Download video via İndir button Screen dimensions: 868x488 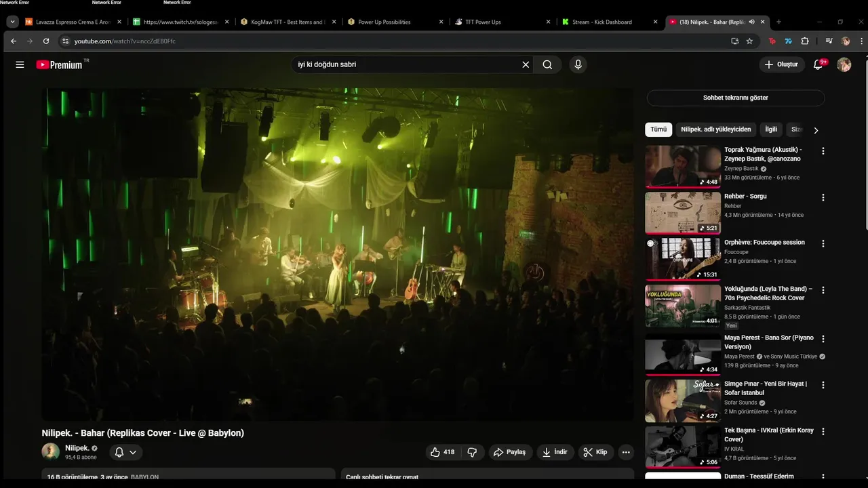[x=555, y=452]
